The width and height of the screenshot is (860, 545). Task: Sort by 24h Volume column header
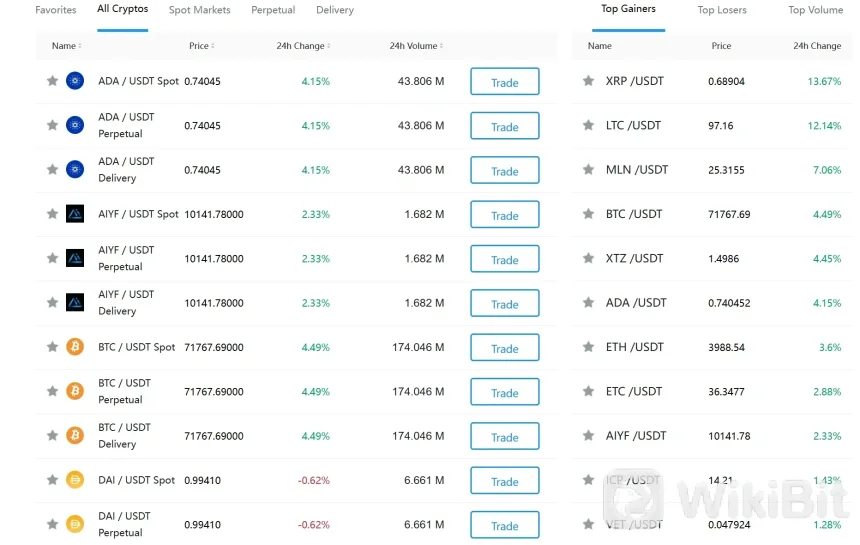click(x=416, y=46)
